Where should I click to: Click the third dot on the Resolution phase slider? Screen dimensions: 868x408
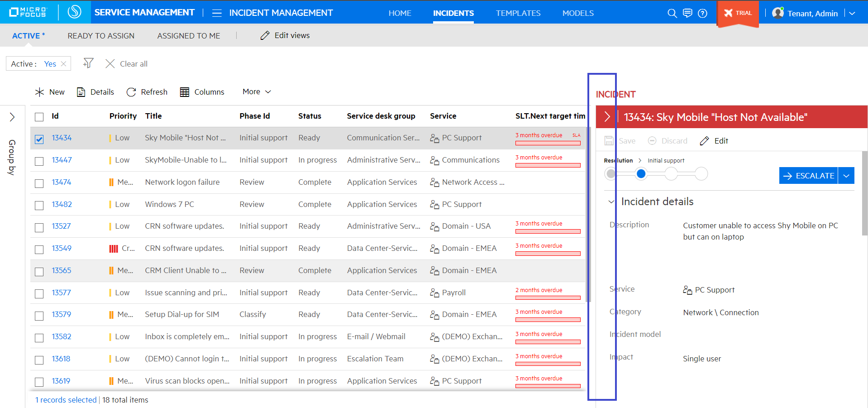tap(671, 173)
